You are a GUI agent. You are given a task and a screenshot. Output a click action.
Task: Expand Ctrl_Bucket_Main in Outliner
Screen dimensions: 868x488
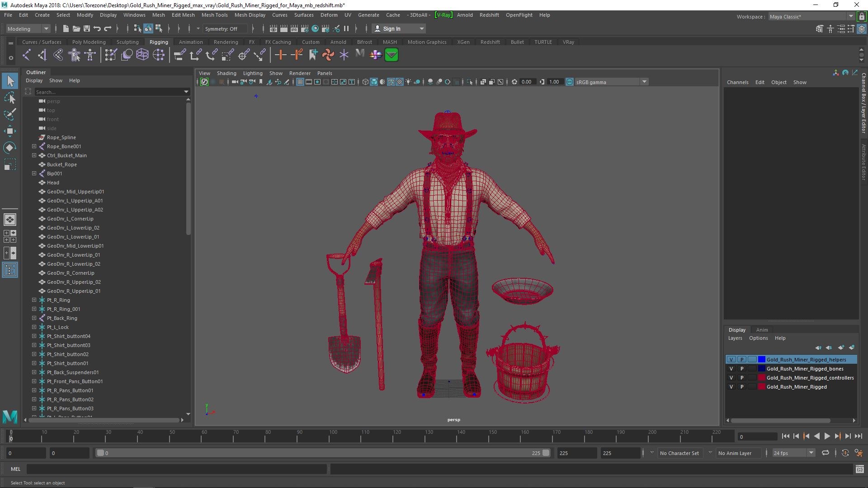click(34, 155)
